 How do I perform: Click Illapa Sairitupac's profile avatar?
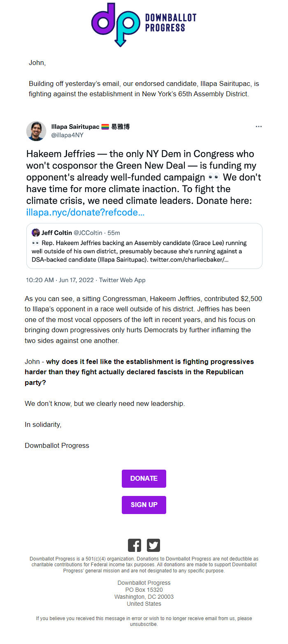[36, 131]
